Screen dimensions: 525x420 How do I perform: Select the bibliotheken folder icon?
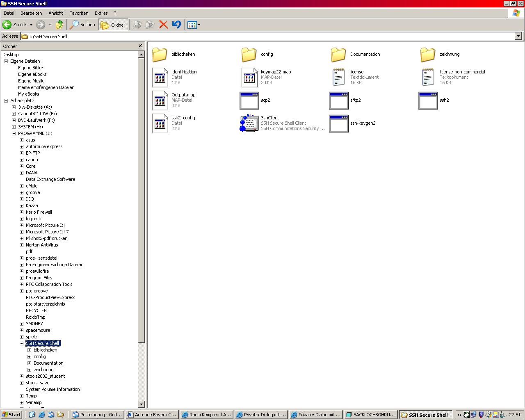160,54
